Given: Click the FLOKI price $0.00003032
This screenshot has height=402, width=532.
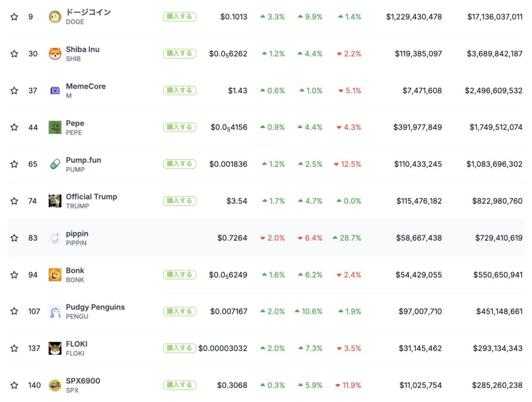Looking at the screenshot, I should point(223,349).
